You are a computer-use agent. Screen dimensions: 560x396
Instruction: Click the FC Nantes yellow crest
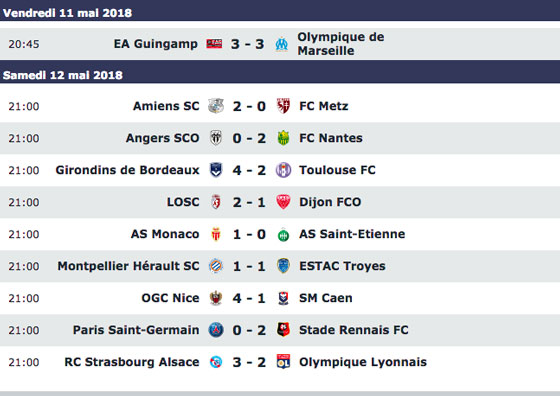283,138
